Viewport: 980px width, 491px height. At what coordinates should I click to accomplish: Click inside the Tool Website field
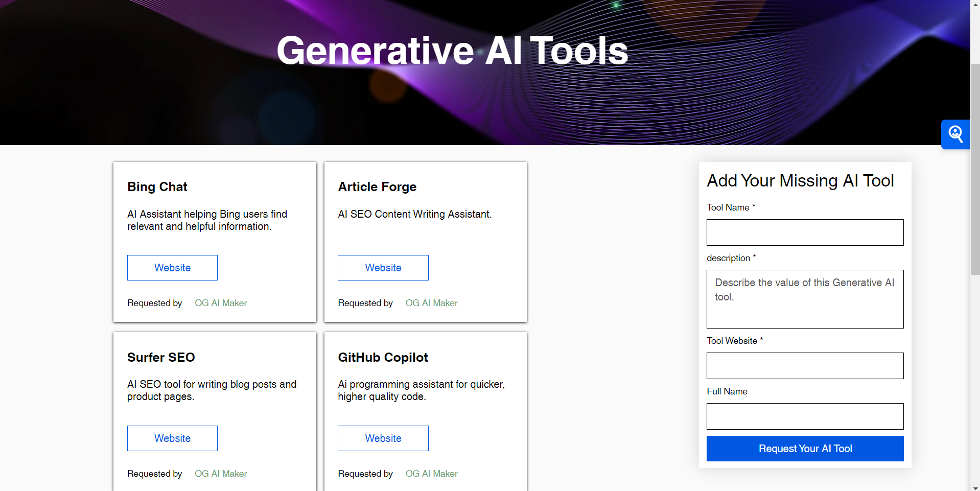[804, 365]
